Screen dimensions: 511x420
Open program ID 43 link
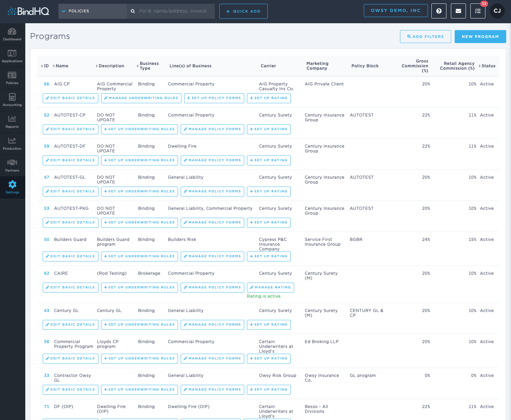click(x=47, y=311)
